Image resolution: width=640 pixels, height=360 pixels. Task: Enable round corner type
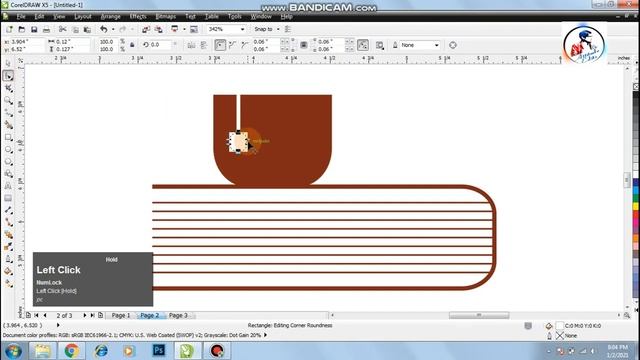[220, 45]
